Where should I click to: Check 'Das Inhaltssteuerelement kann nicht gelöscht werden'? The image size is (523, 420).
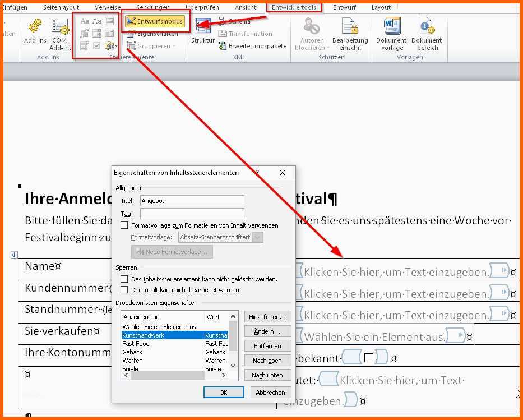coord(124,279)
